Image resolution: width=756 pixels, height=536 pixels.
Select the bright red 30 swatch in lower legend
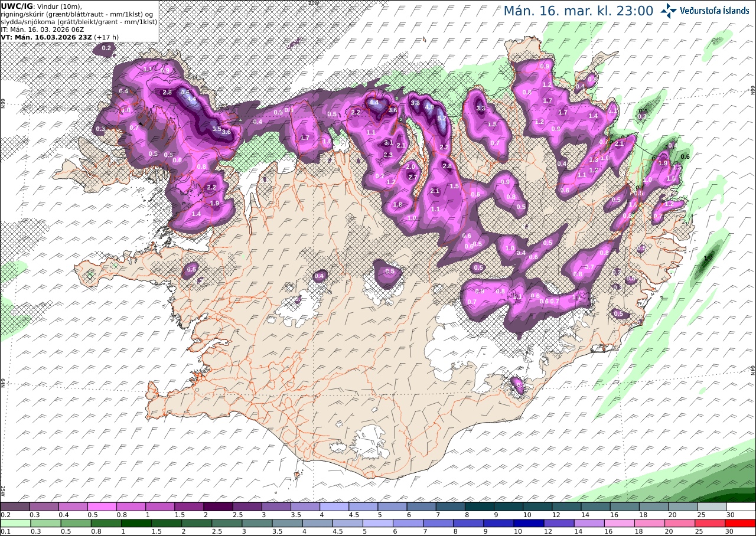point(741,523)
